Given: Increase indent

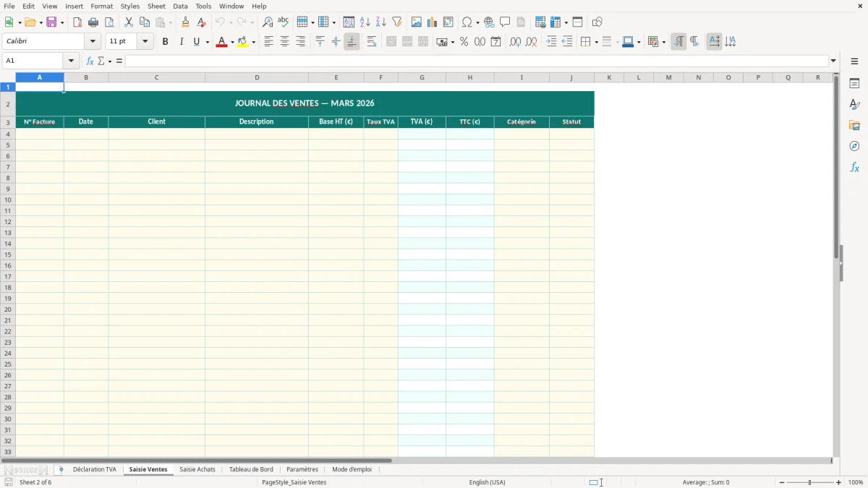Looking at the screenshot, I should coord(551,42).
